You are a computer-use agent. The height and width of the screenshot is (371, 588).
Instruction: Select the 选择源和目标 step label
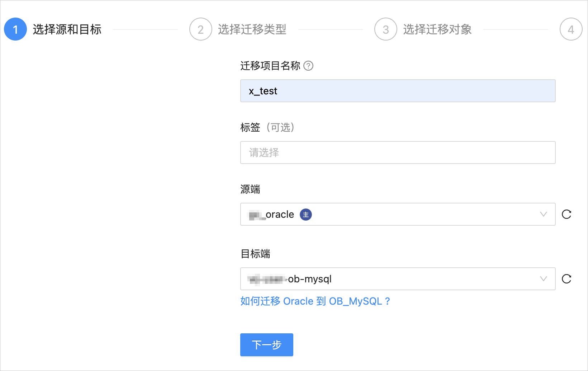click(x=67, y=29)
